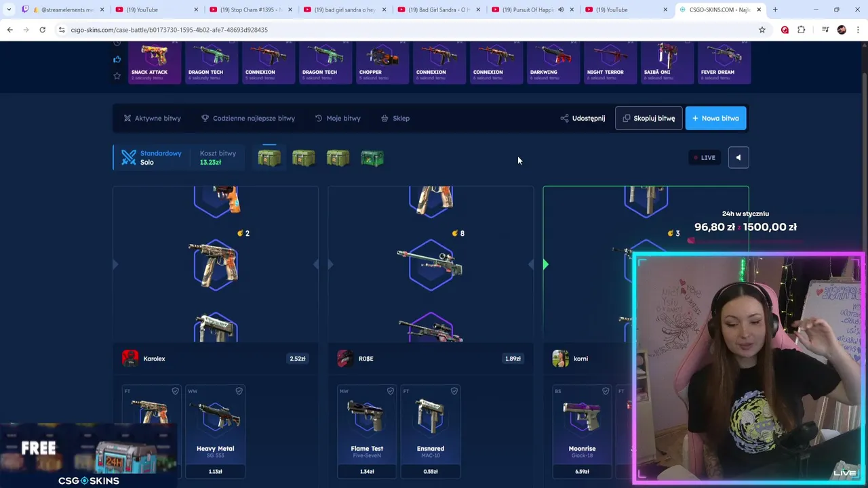Go back in browser
Screen dimensions: 868x488
pyautogui.click(x=10, y=30)
